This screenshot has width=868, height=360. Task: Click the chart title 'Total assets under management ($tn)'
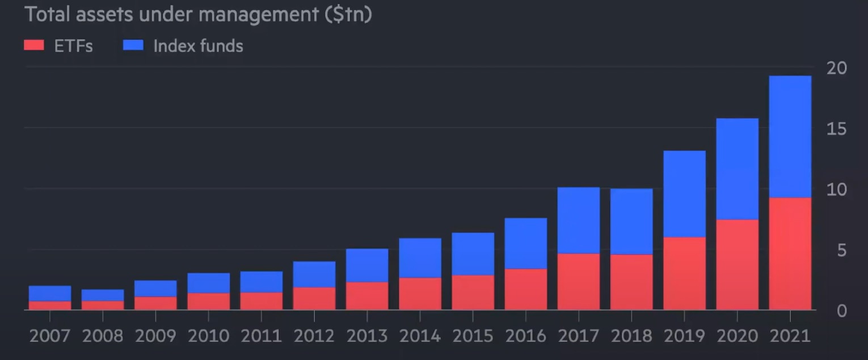pyautogui.click(x=198, y=15)
